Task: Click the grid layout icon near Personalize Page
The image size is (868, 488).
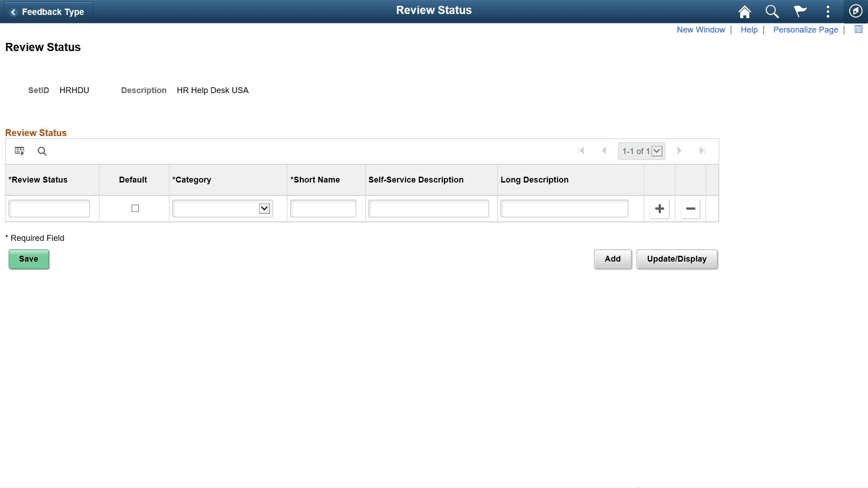Action: pos(858,29)
